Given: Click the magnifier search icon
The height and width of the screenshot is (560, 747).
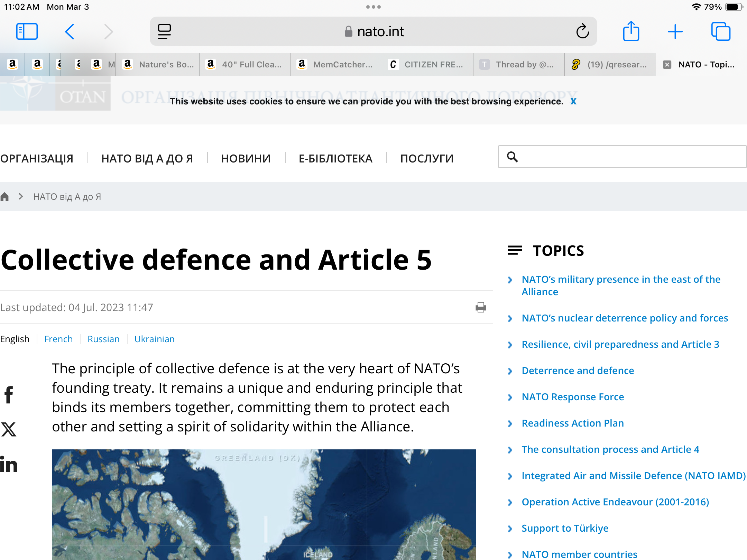Looking at the screenshot, I should pyautogui.click(x=513, y=157).
